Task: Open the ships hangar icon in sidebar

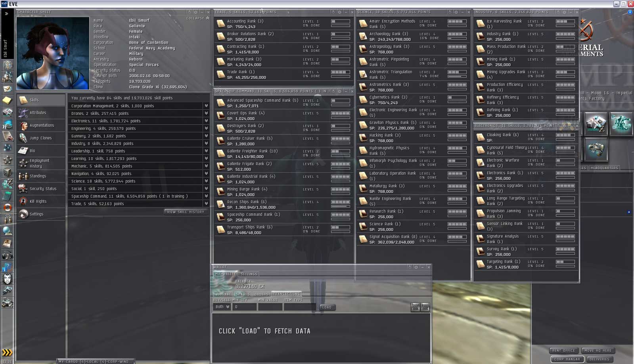Action: pyautogui.click(x=8, y=291)
